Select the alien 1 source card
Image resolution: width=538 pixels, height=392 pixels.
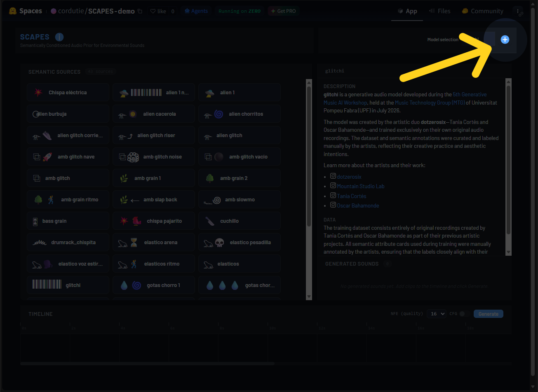[240, 93]
